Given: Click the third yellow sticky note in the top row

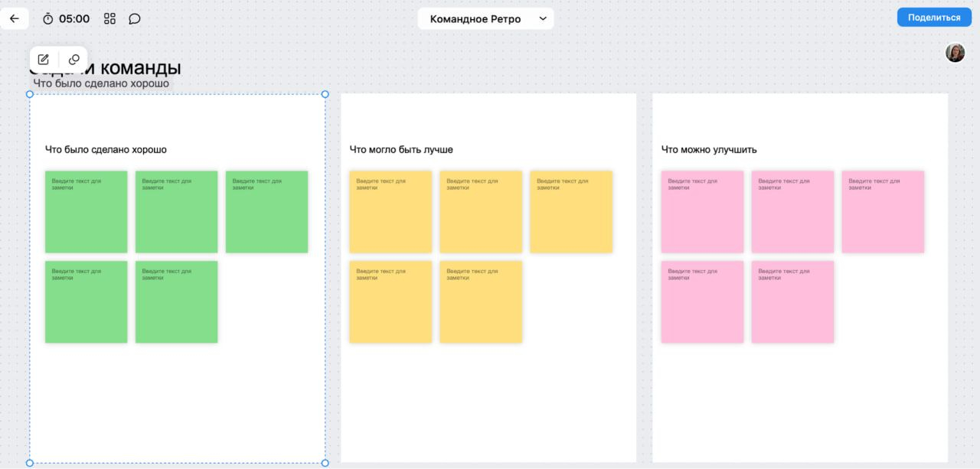Looking at the screenshot, I should 571,212.
